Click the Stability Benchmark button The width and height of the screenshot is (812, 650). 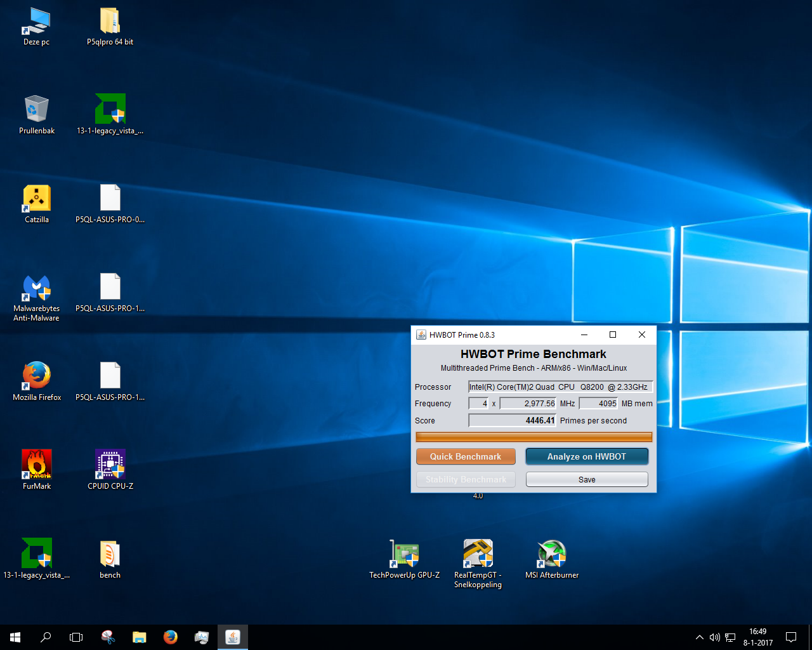(466, 479)
